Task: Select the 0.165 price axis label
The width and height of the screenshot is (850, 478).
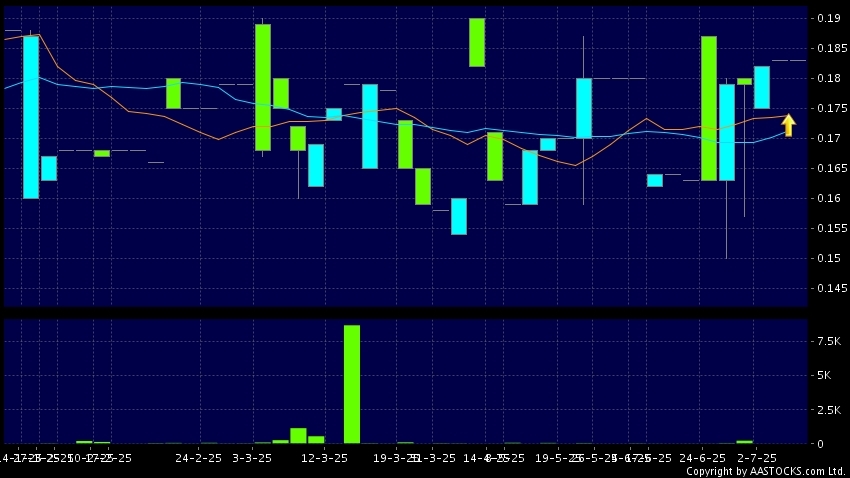Action: point(832,168)
